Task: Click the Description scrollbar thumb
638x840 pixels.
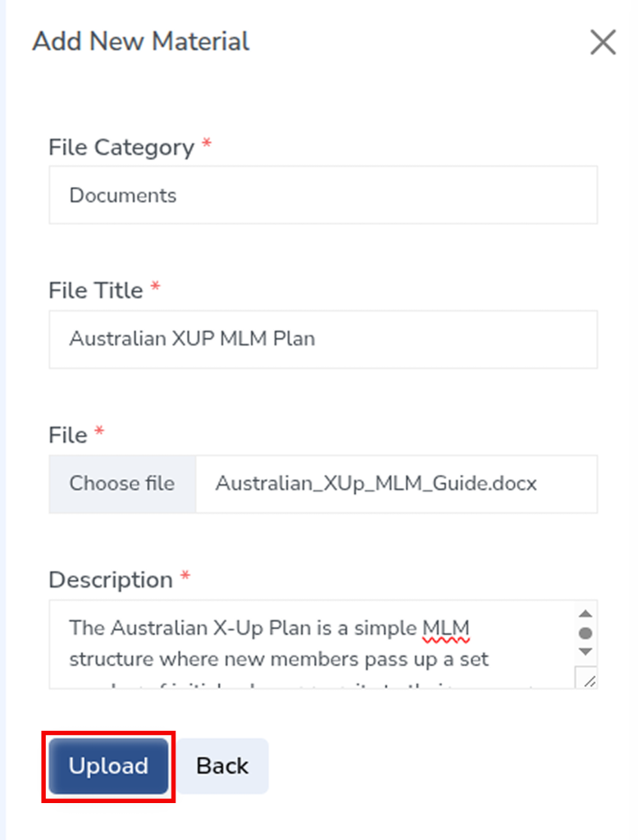Action: point(586,632)
